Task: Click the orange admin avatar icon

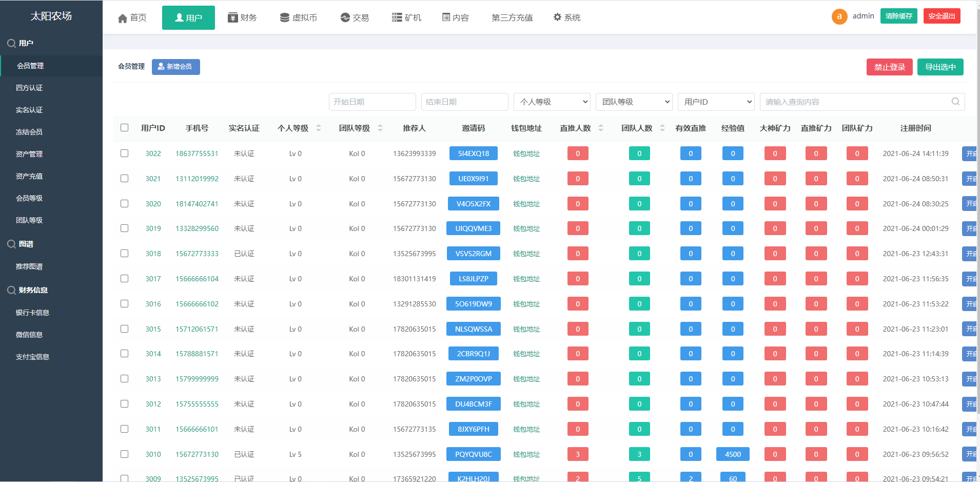Action: [x=839, y=16]
